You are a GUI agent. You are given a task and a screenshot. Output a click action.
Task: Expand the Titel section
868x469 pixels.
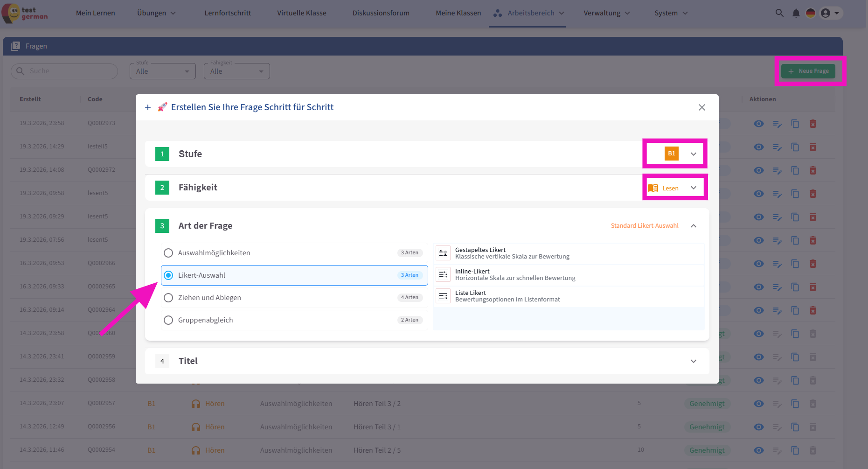[x=693, y=361]
